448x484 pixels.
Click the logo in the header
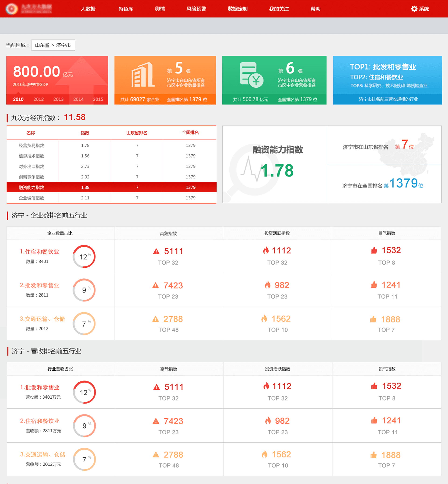pos(12,9)
